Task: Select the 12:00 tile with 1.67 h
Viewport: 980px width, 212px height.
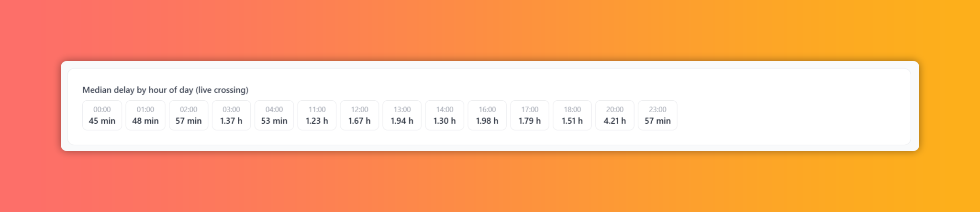Action: tap(359, 115)
